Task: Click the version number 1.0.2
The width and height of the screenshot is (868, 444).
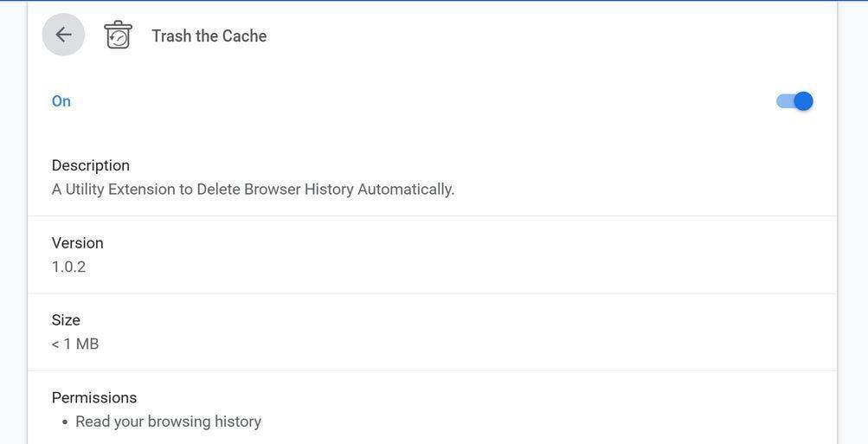Action: [x=68, y=267]
